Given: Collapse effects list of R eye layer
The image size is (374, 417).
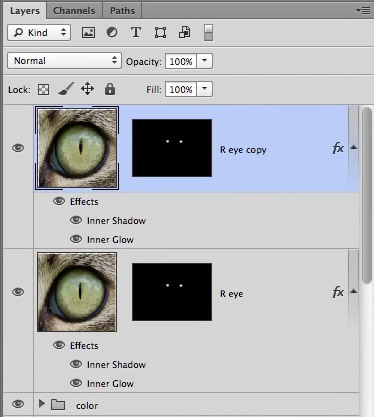Looking at the screenshot, I should (354, 291).
